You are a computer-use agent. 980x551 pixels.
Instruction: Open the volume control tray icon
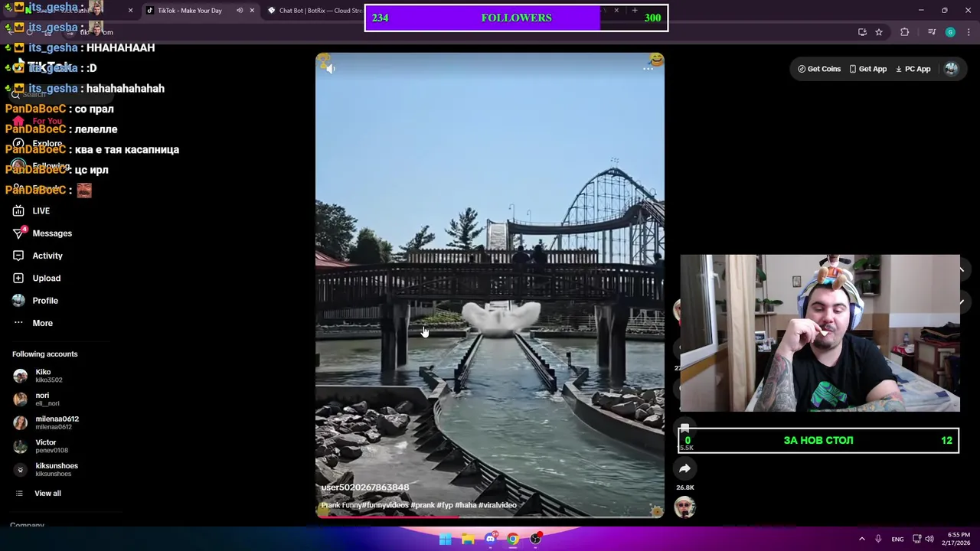click(x=930, y=539)
